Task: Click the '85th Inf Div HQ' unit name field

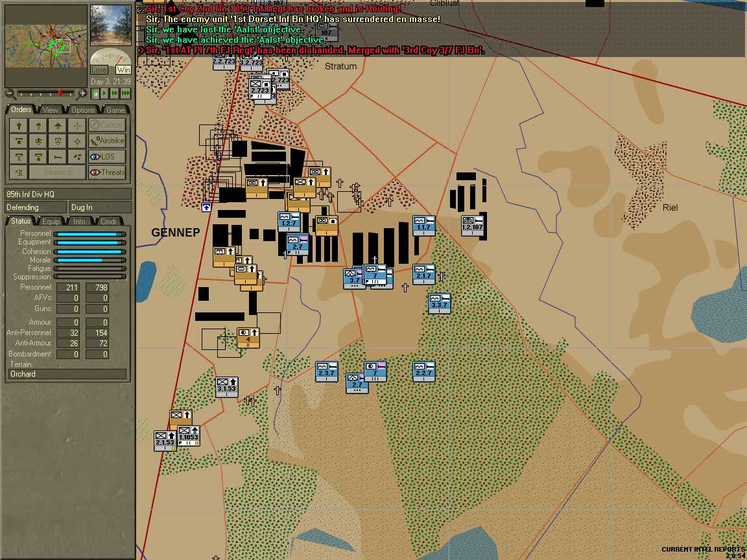Action: 67,194
